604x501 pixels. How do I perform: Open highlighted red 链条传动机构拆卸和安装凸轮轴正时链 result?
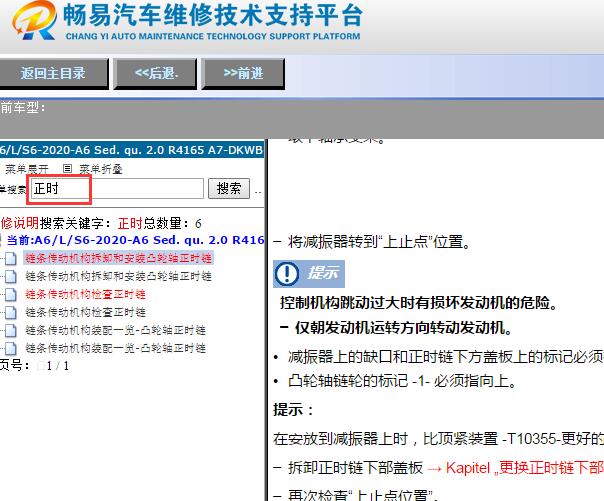click(x=119, y=258)
